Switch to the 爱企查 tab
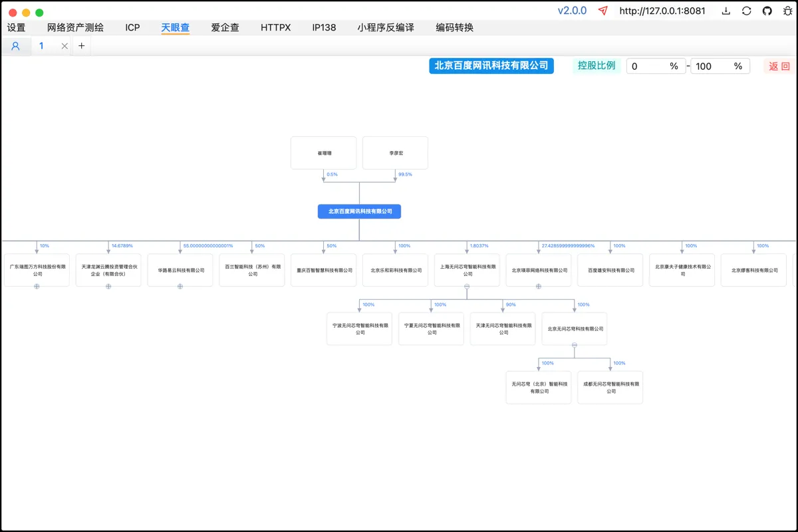798x532 pixels. (225, 28)
